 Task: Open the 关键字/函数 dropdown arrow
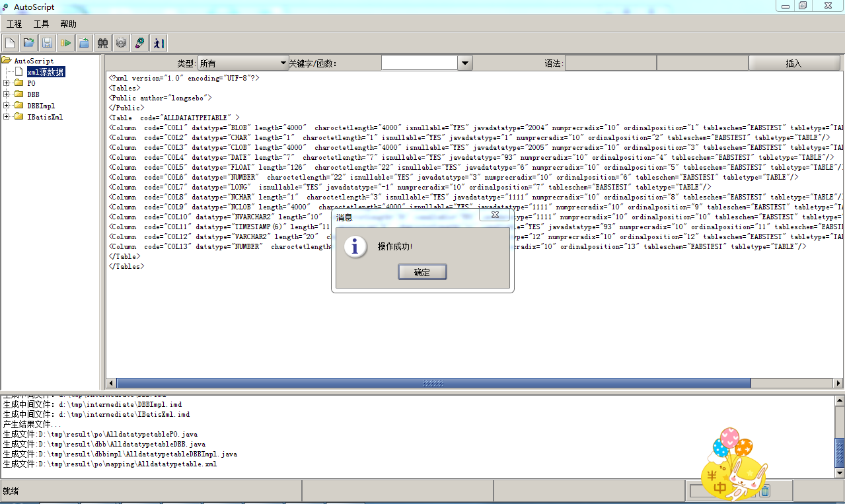tap(464, 62)
